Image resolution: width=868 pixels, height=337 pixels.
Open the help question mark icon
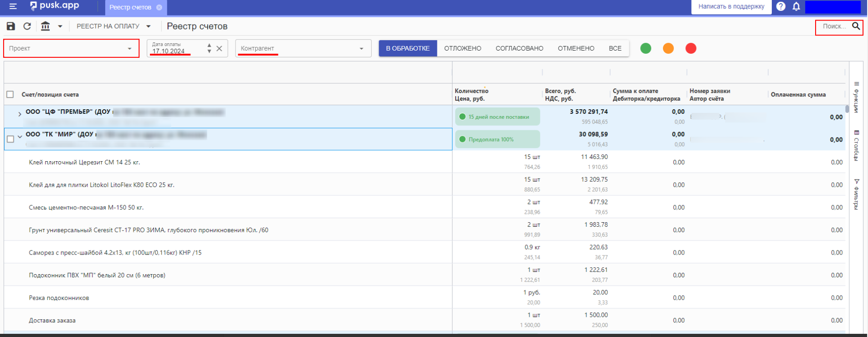(781, 6)
